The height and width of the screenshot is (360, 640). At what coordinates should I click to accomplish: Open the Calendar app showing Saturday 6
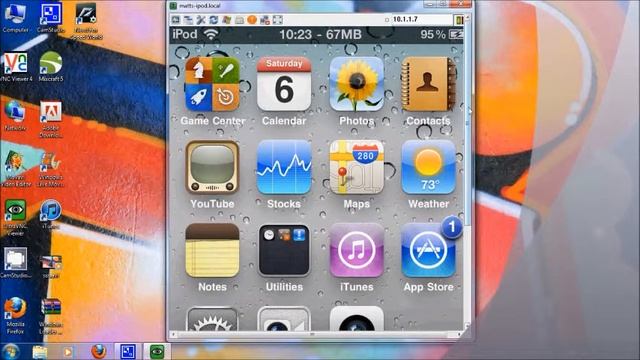(x=284, y=84)
